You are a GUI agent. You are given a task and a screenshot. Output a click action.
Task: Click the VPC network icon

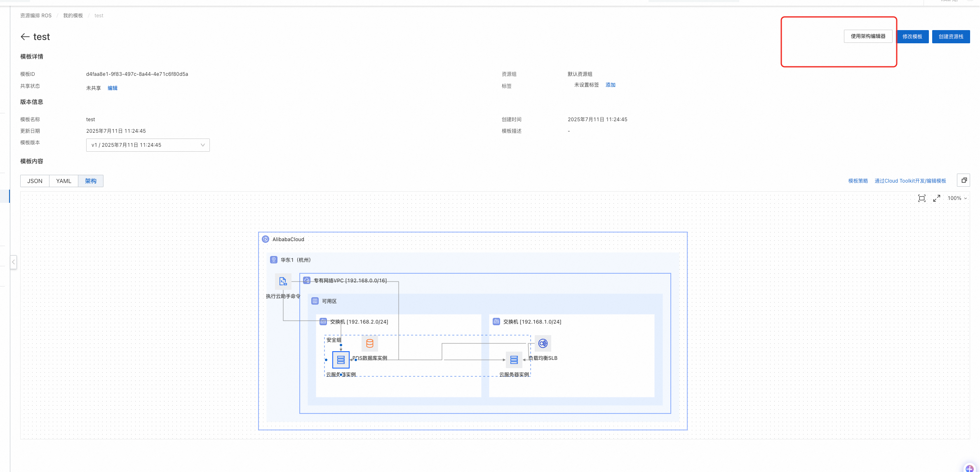pos(307,280)
